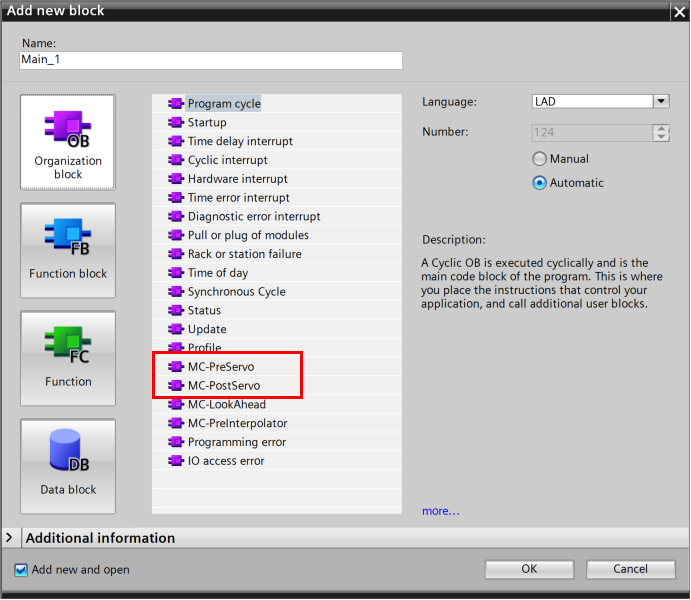This screenshot has height=600, width=691.
Task: Click the Programming error OB icon
Action: click(176, 442)
